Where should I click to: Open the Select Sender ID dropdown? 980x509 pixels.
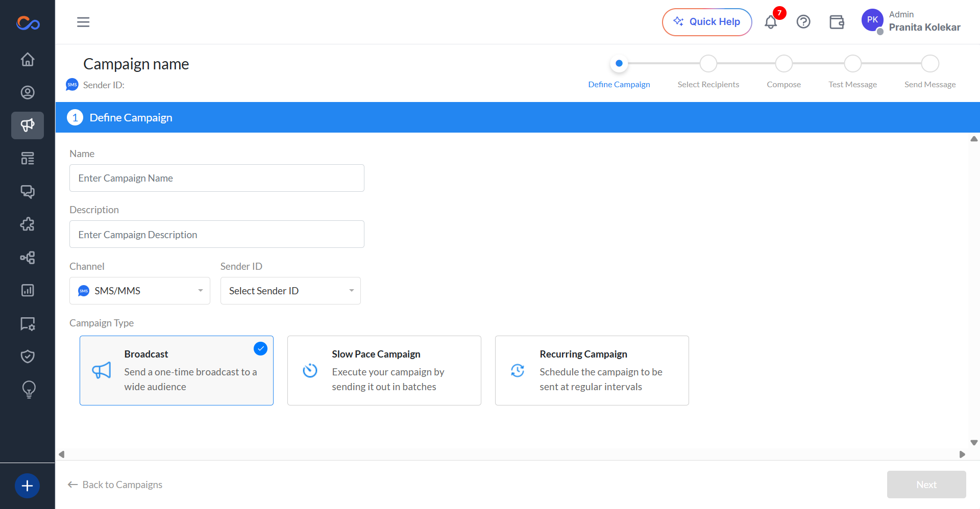tap(290, 291)
